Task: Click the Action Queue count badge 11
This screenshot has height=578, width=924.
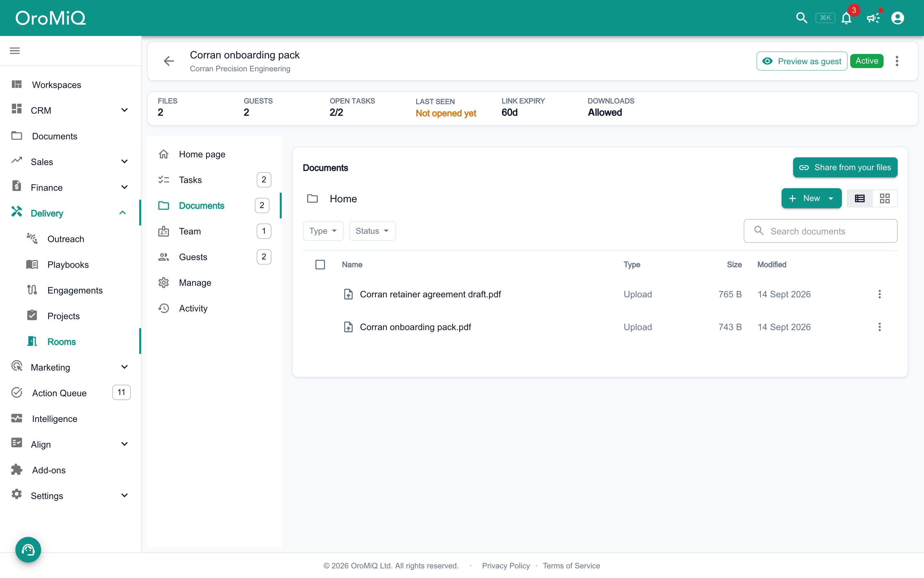Action: (x=121, y=393)
